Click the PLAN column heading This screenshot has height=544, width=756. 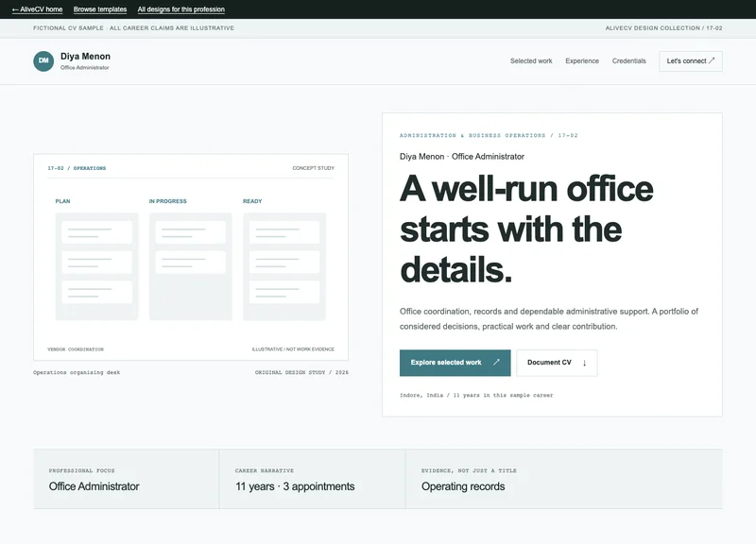tap(62, 201)
